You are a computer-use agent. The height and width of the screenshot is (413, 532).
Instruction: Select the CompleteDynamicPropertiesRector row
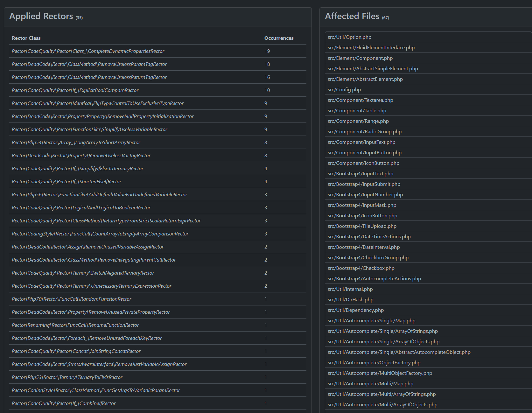coord(158,51)
